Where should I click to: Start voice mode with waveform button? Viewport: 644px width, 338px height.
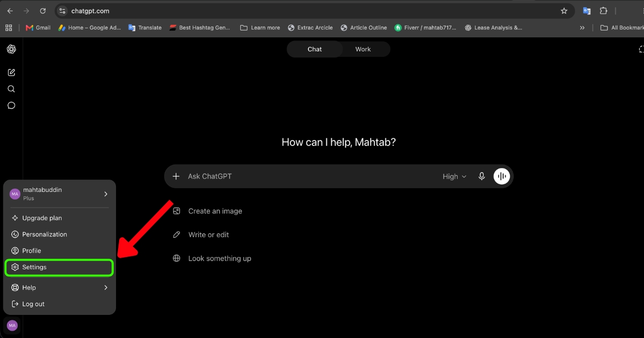click(502, 177)
